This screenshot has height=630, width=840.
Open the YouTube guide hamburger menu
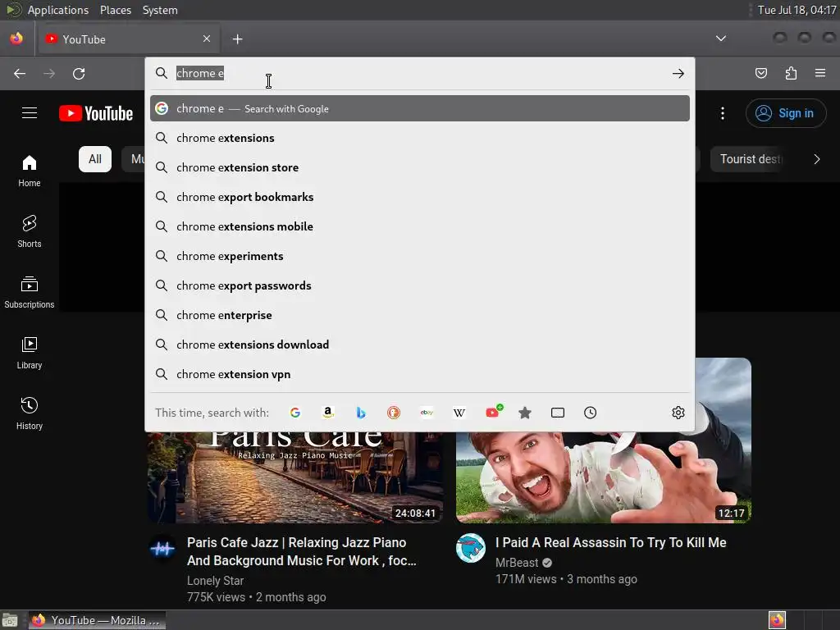(30, 113)
